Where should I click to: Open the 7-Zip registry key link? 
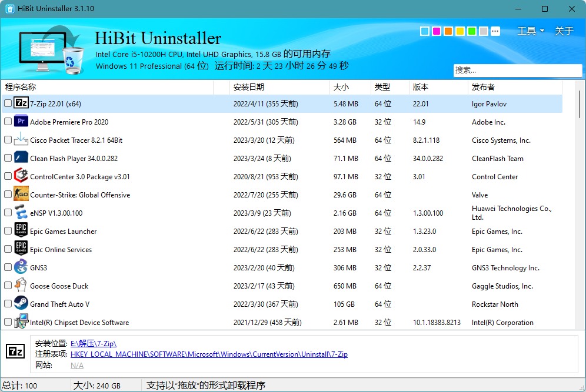coord(208,354)
